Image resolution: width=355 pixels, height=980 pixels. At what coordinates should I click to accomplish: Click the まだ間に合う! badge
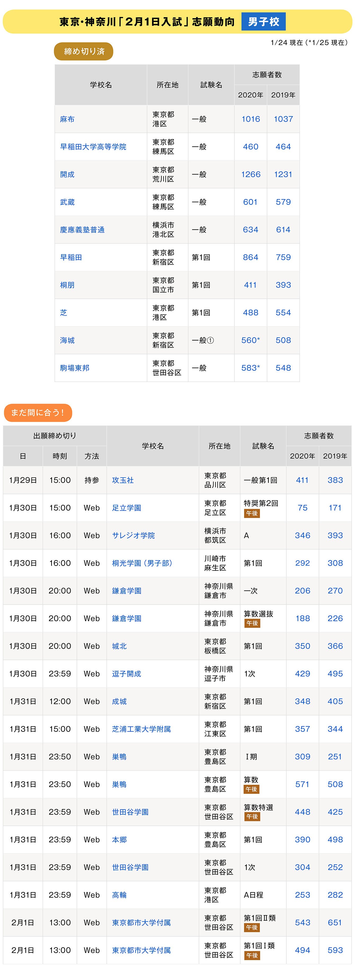click(x=38, y=413)
